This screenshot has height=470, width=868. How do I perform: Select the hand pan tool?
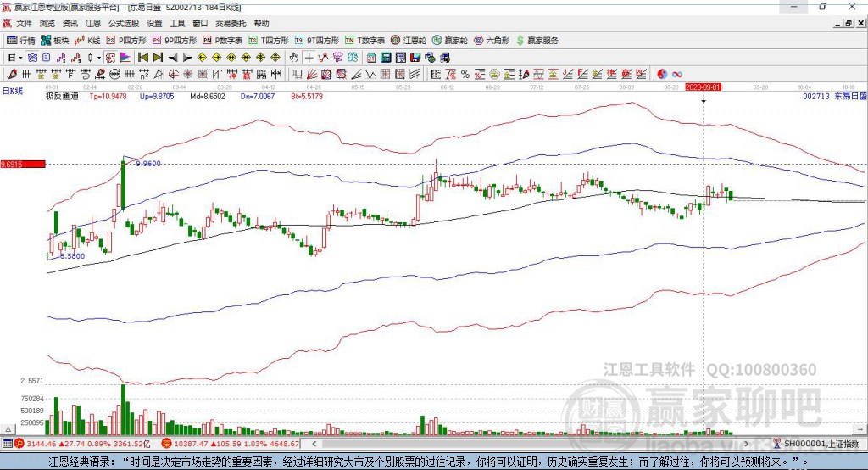click(x=294, y=58)
